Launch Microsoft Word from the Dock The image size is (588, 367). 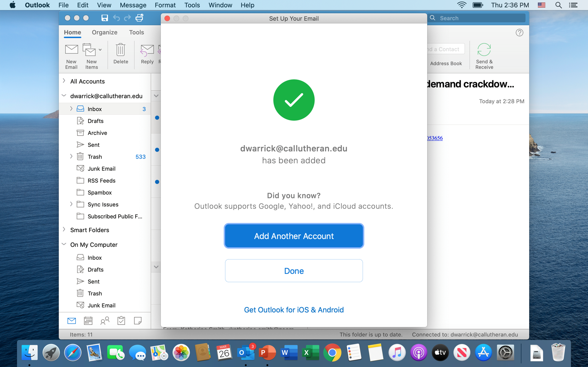pyautogui.click(x=289, y=353)
